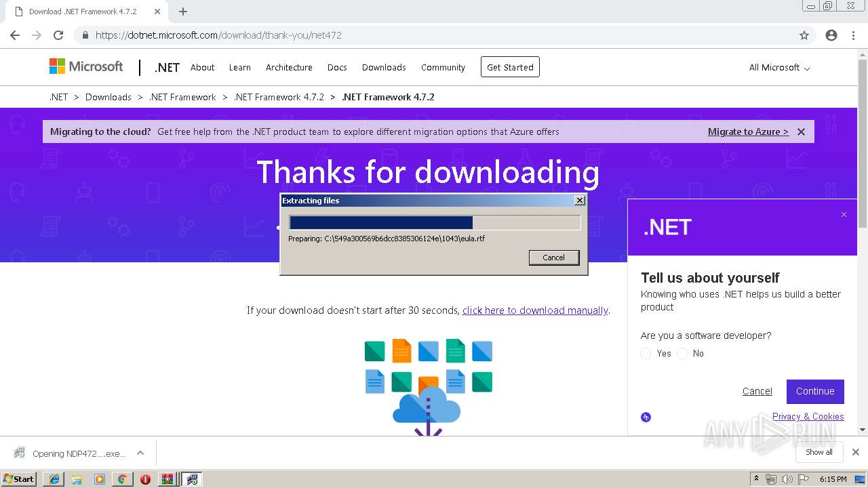Screen dimensions: 868x488
Task: Click the action center flag icon
Action: [802, 479]
